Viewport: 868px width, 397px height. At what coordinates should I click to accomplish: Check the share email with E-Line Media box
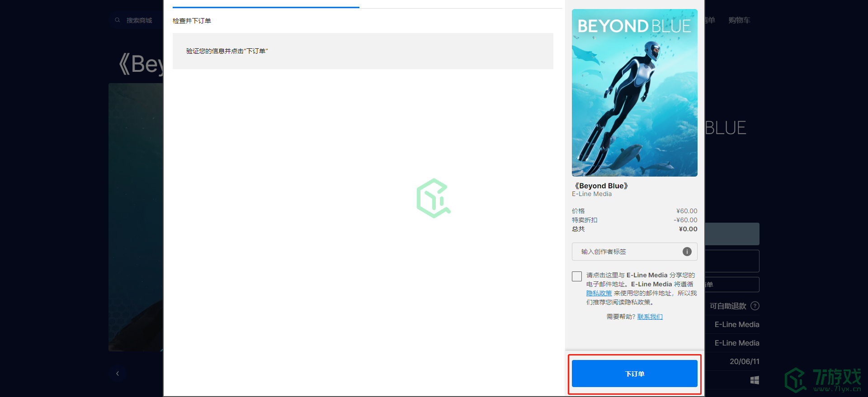pos(577,276)
